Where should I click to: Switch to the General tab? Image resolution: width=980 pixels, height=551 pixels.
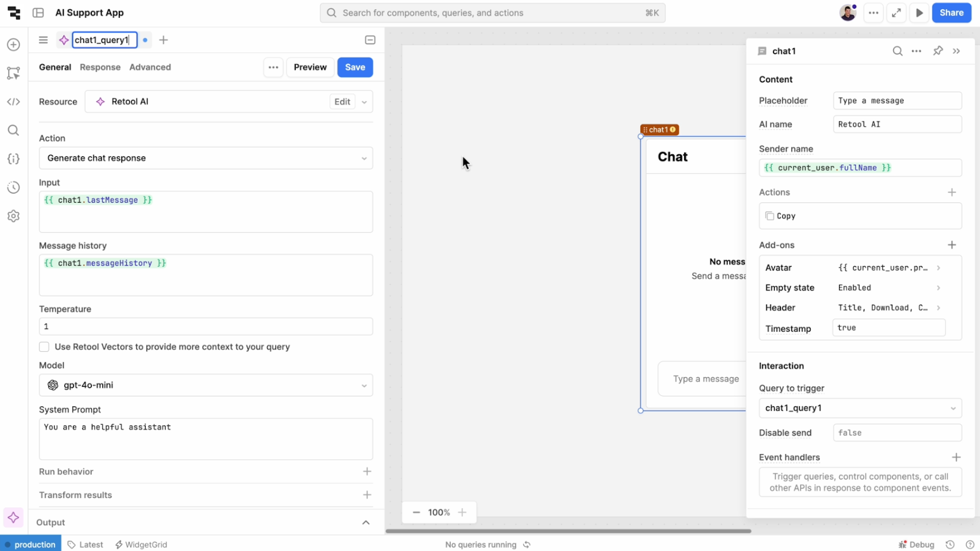coord(55,67)
